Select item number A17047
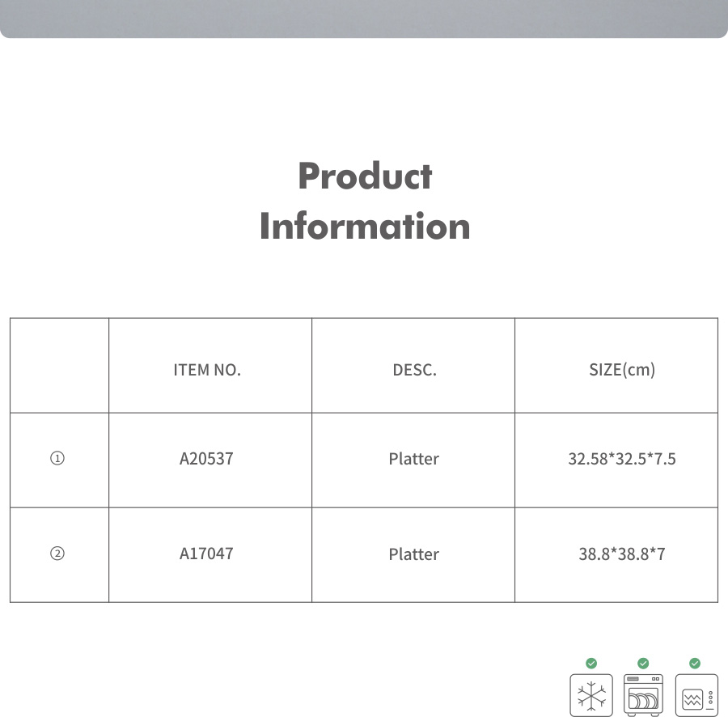 (206, 554)
